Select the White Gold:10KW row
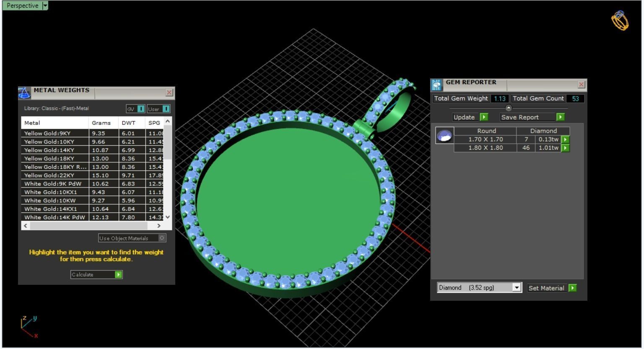The height and width of the screenshot is (349, 644). tap(93, 201)
